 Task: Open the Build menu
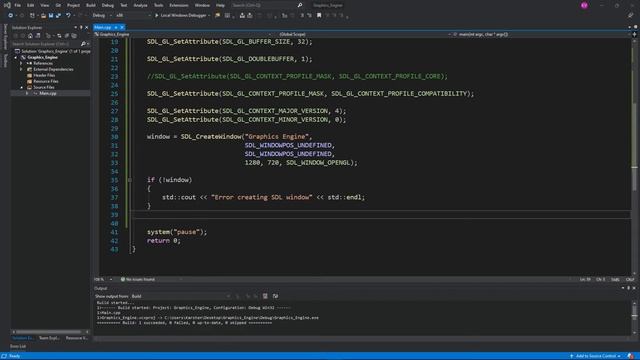coord(91,5)
